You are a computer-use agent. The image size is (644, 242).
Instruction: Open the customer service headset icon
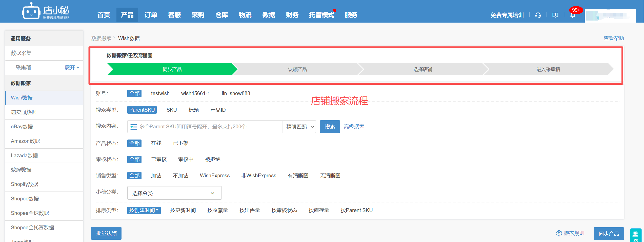[x=538, y=15]
